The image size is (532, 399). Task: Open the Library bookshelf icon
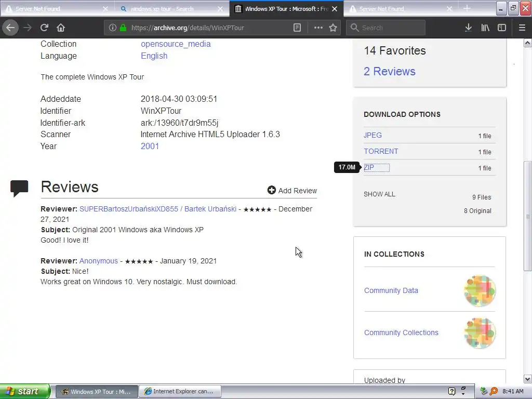point(485,28)
